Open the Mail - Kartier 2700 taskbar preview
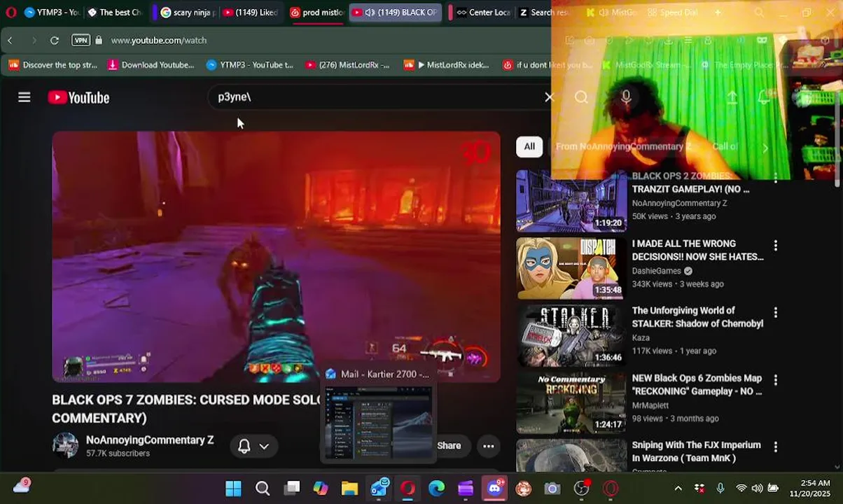The width and height of the screenshot is (843, 504). 378,415
